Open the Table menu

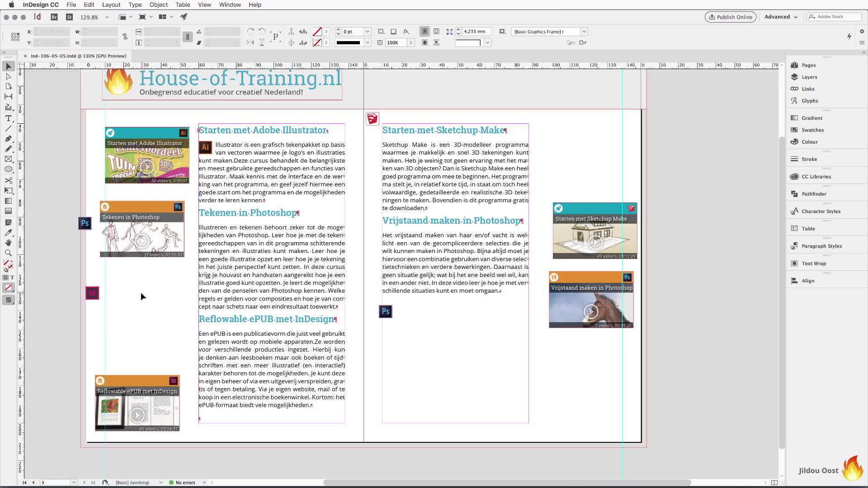pyautogui.click(x=183, y=5)
